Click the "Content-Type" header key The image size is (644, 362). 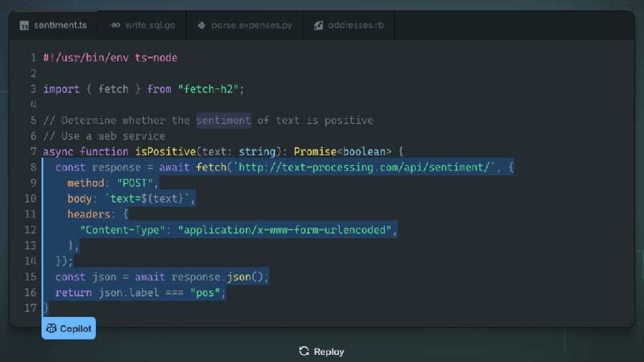coord(125,230)
